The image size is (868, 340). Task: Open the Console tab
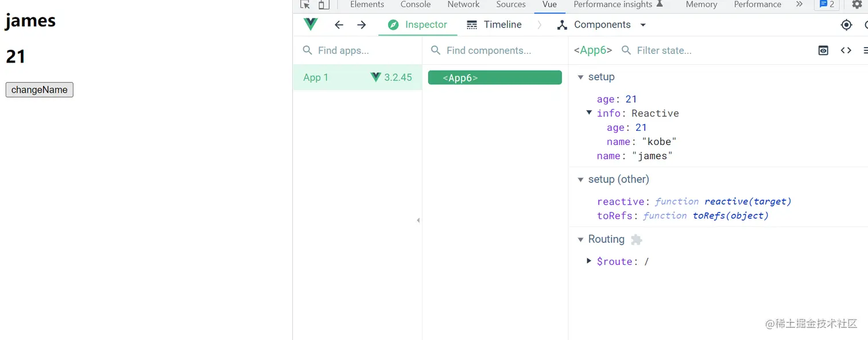416,5
